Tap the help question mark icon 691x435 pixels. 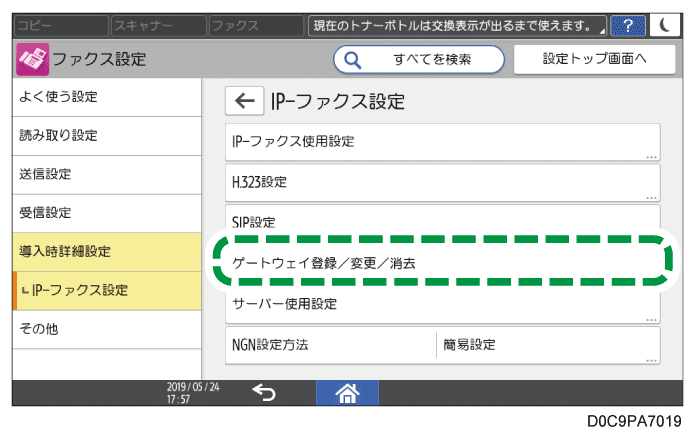click(x=628, y=26)
